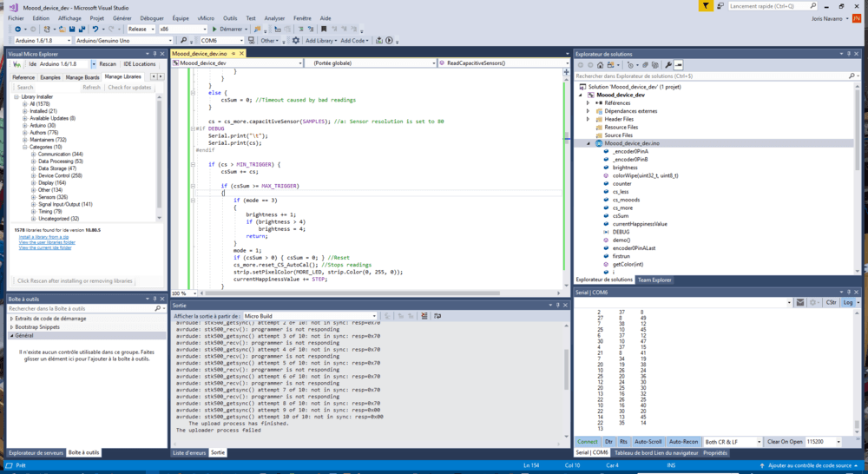Click the feedback icon beside the filter
The image size is (868, 474).
(x=720, y=6)
